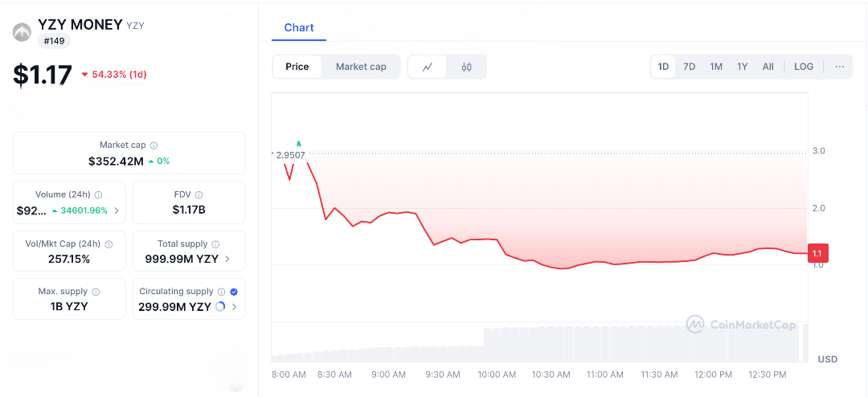Switch to line chart view icon

(x=428, y=67)
